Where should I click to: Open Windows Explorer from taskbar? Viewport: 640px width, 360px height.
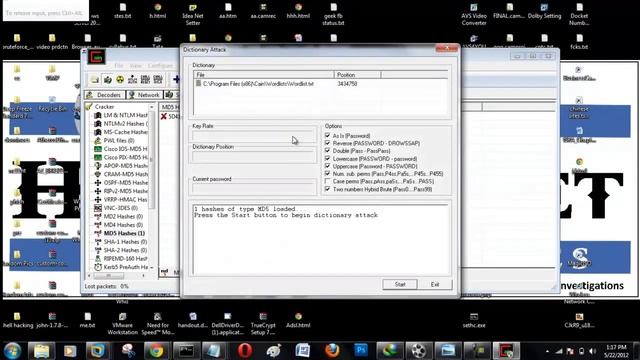pos(42,351)
